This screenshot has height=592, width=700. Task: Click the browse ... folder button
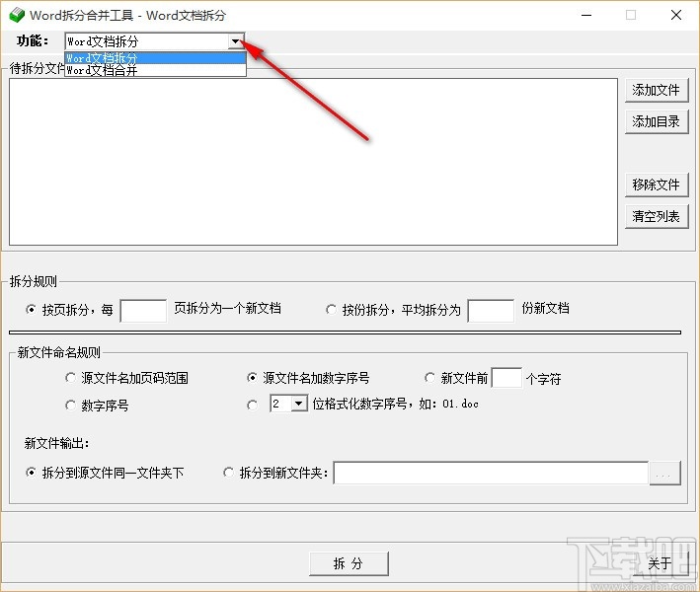point(664,473)
